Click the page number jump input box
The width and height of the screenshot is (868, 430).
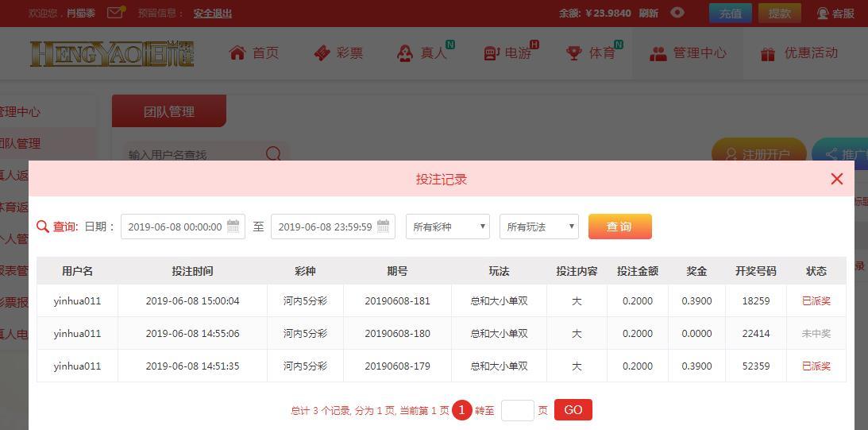[x=517, y=410]
